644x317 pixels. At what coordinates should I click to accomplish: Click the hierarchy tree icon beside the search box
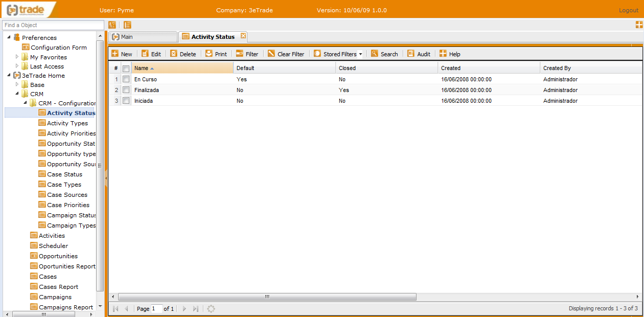[112, 25]
